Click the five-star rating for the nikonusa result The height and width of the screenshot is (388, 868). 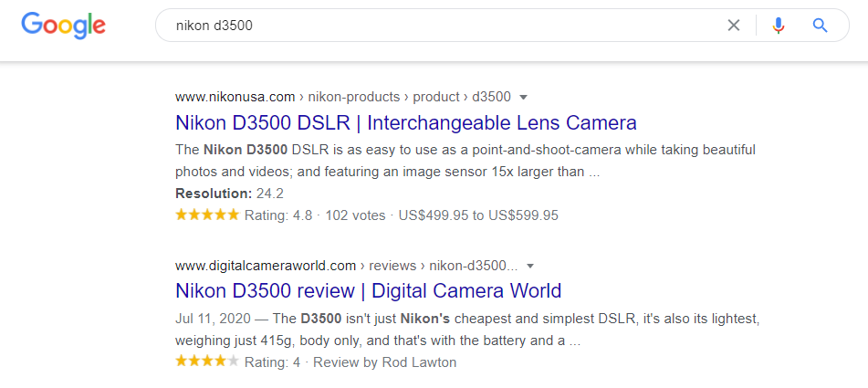207,215
